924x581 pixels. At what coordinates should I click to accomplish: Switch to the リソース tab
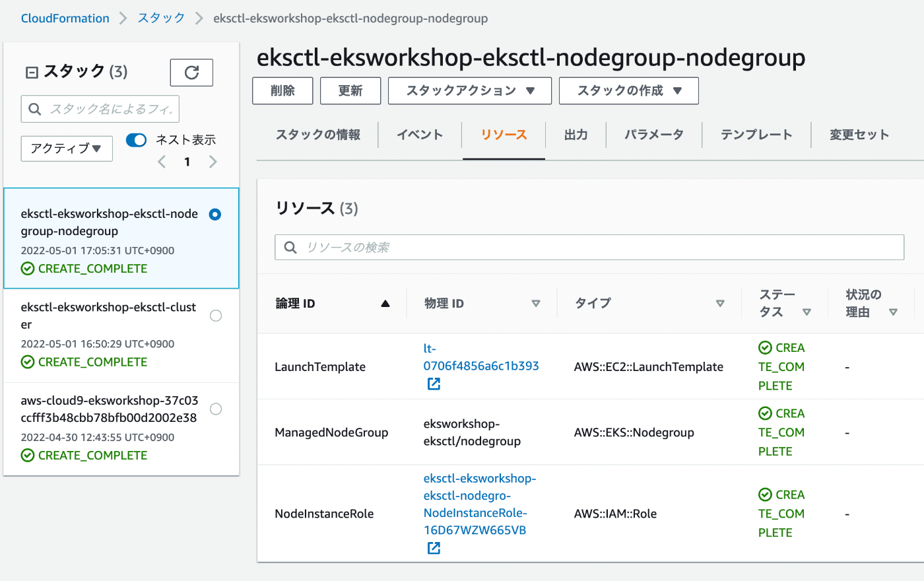pyautogui.click(x=504, y=135)
